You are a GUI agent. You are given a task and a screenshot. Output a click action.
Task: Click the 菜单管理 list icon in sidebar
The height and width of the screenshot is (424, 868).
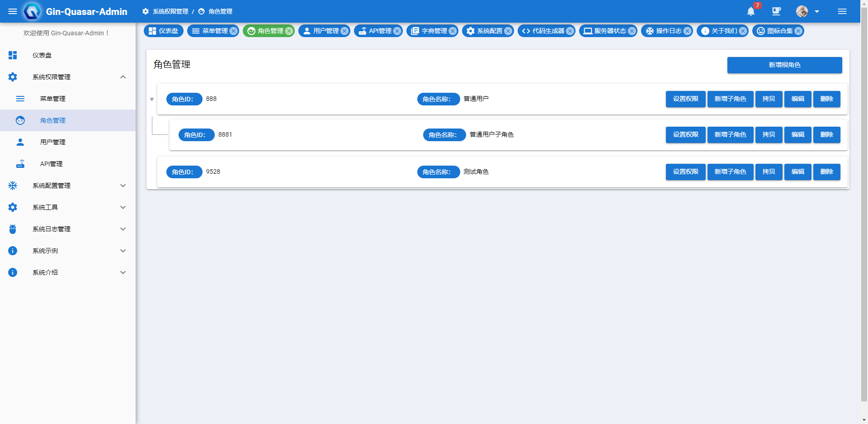pos(20,99)
